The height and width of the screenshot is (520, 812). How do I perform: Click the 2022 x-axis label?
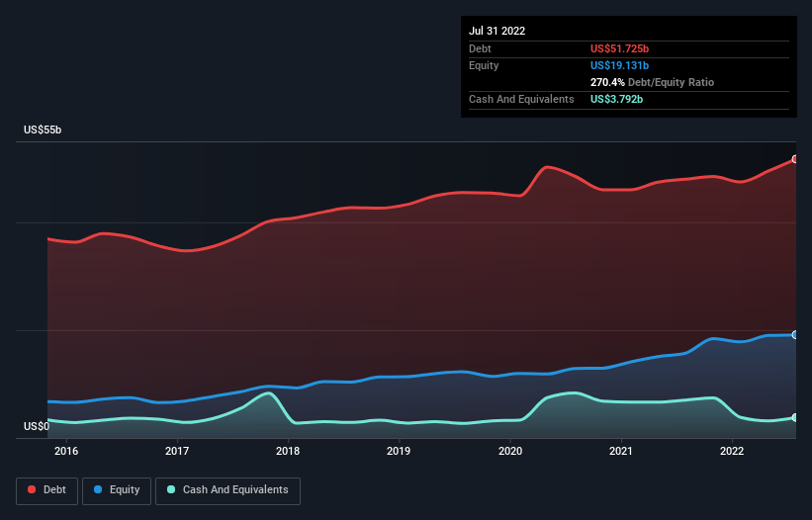[732, 451]
